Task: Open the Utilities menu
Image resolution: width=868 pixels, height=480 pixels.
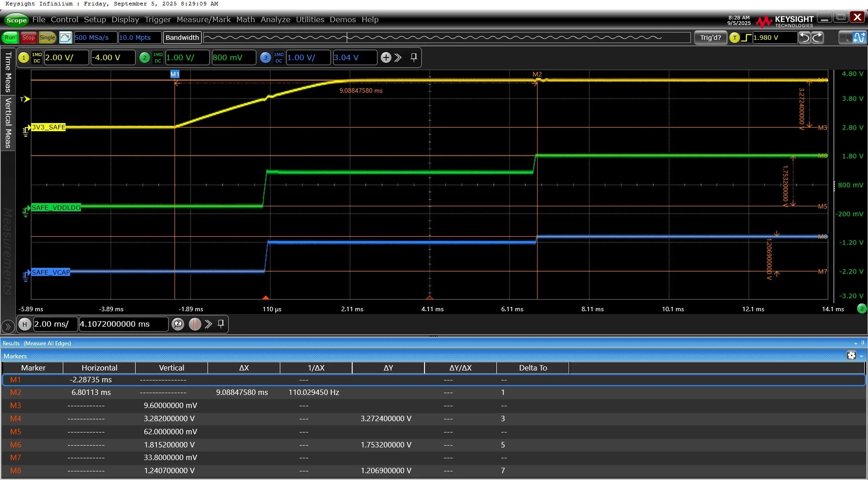Action: point(310,19)
